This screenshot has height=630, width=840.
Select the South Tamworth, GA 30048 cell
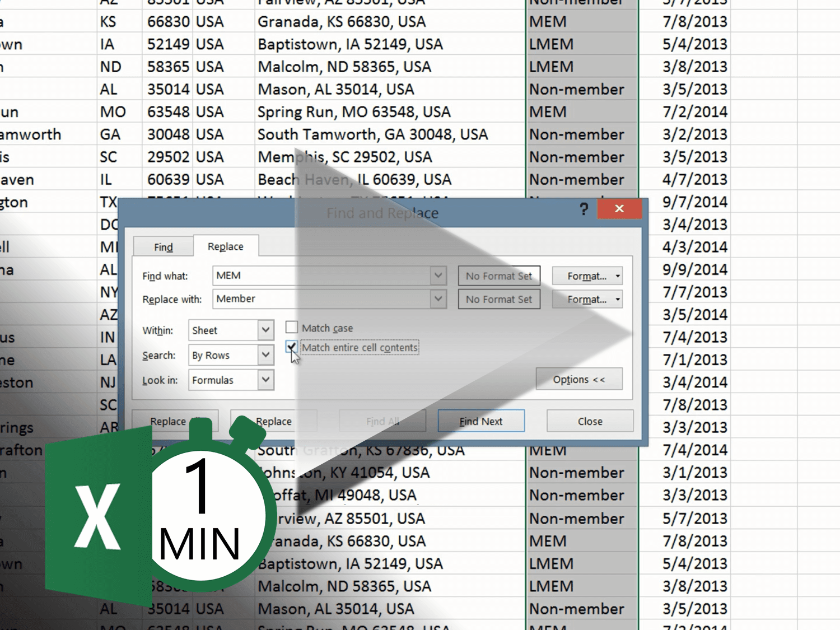coord(372,134)
